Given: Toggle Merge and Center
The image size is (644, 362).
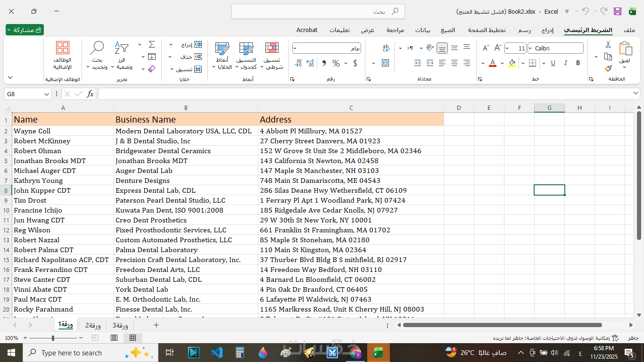Looking at the screenshot, I should [386, 63].
